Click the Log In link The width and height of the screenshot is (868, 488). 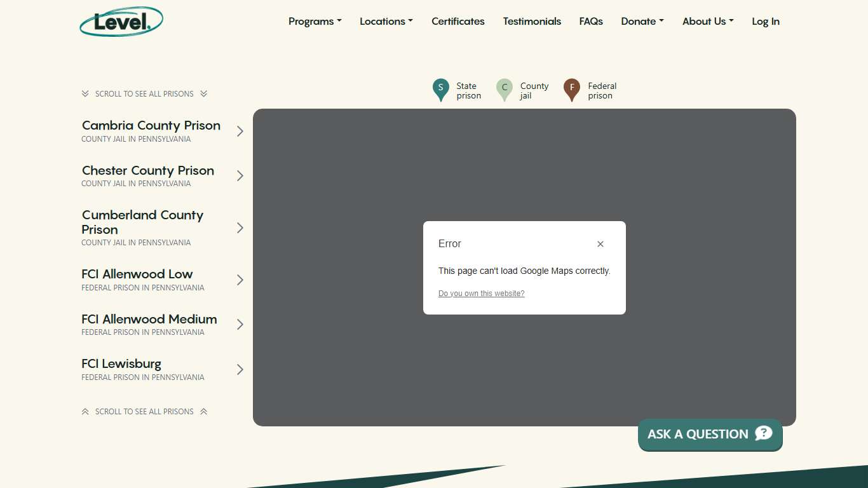765,22
